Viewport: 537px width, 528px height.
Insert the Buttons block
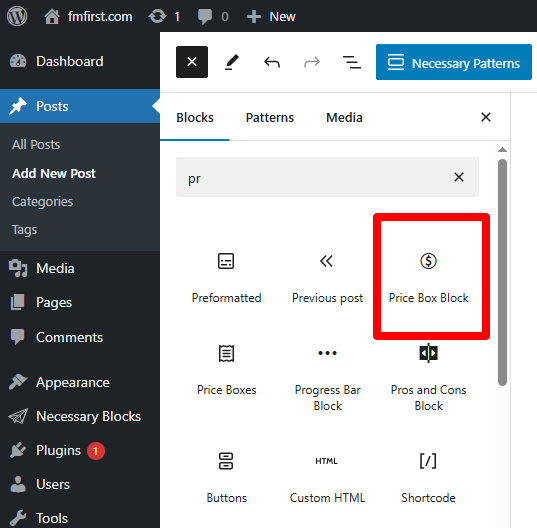(226, 478)
